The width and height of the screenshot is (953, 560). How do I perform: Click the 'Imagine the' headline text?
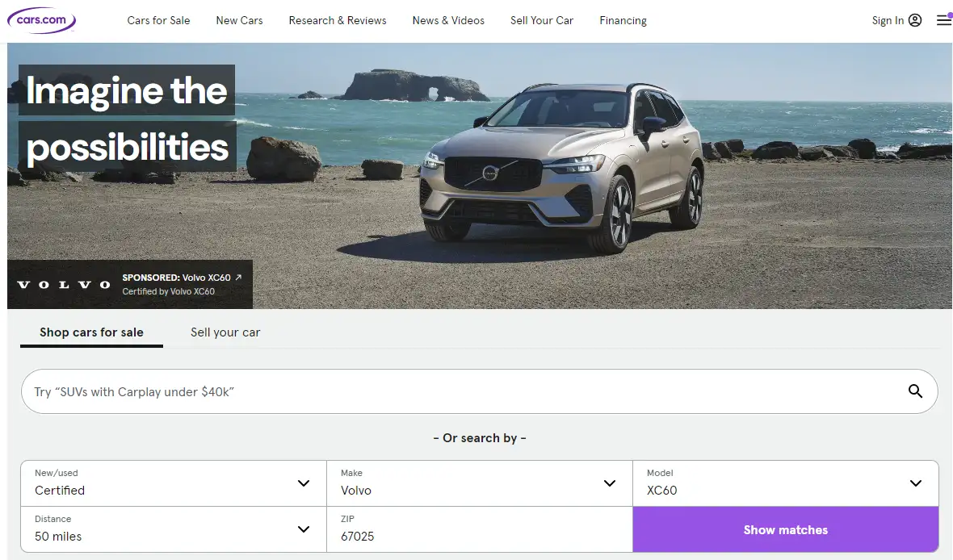(127, 90)
